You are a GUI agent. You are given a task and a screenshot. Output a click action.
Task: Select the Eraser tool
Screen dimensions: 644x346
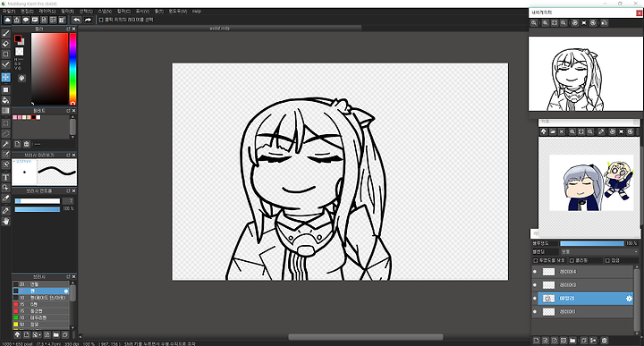(x=5, y=44)
